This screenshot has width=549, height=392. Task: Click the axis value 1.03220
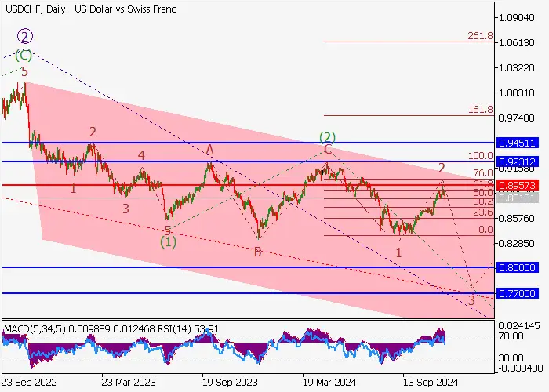click(516, 68)
